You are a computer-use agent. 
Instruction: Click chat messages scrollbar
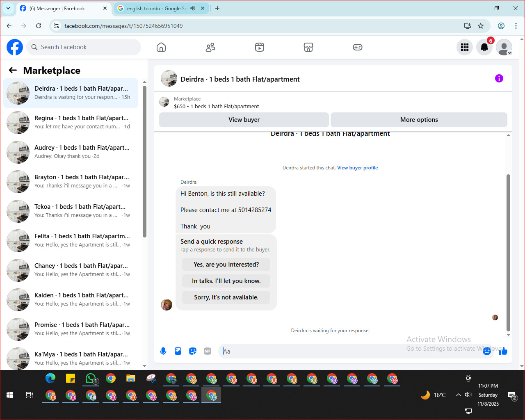click(508, 252)
